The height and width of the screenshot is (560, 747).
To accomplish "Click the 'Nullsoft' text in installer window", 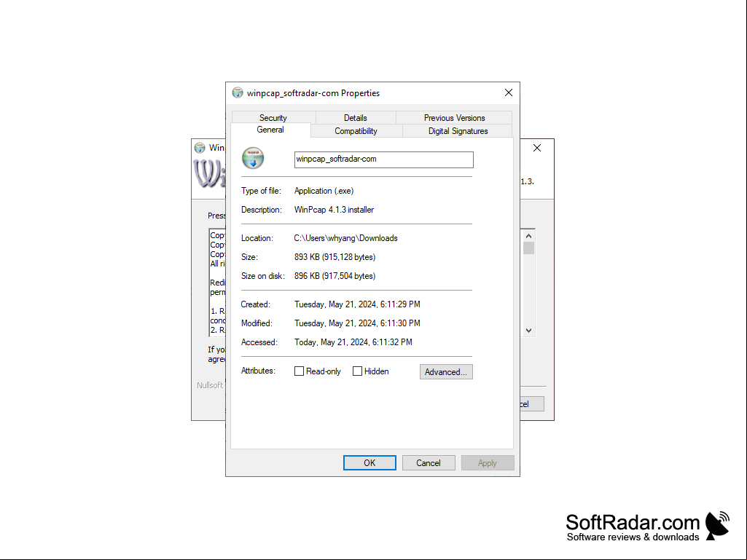I will click(210, 385).
